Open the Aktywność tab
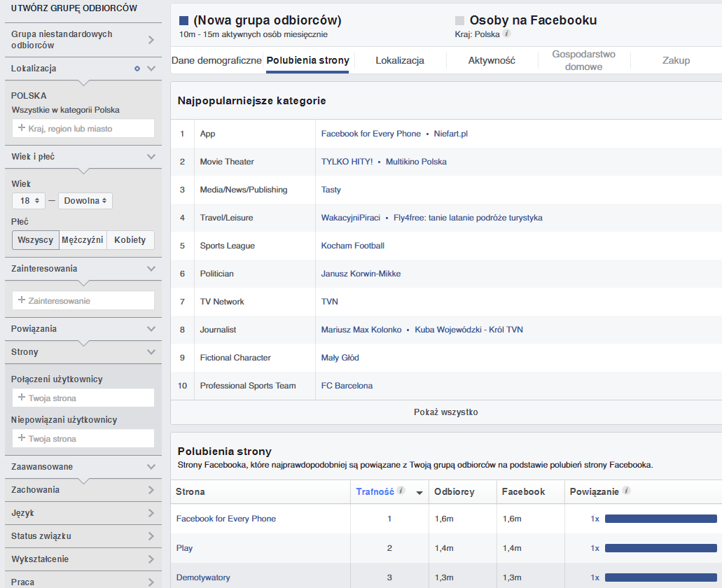The image size is (722, 588). (x=492, y=61)
